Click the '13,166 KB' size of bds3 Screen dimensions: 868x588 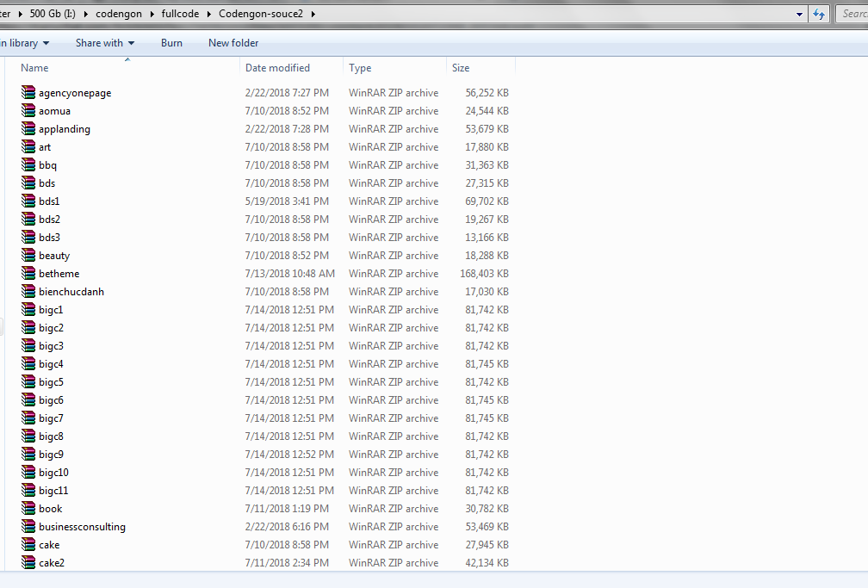point(487,237)
